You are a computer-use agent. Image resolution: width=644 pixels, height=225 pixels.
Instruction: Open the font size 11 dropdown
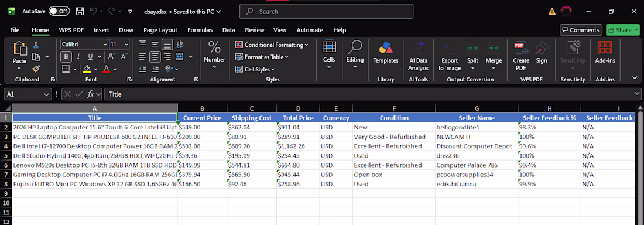coord(126,45)
